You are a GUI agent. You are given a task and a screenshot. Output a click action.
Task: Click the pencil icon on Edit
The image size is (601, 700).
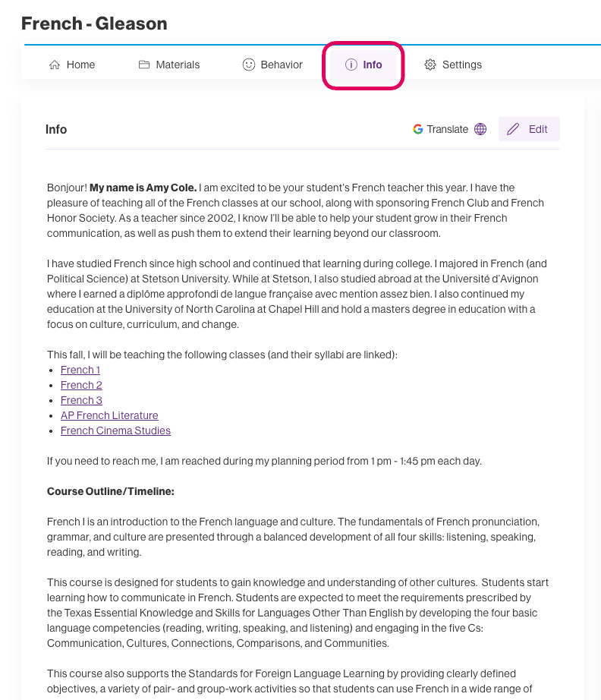tap(514, 130)
